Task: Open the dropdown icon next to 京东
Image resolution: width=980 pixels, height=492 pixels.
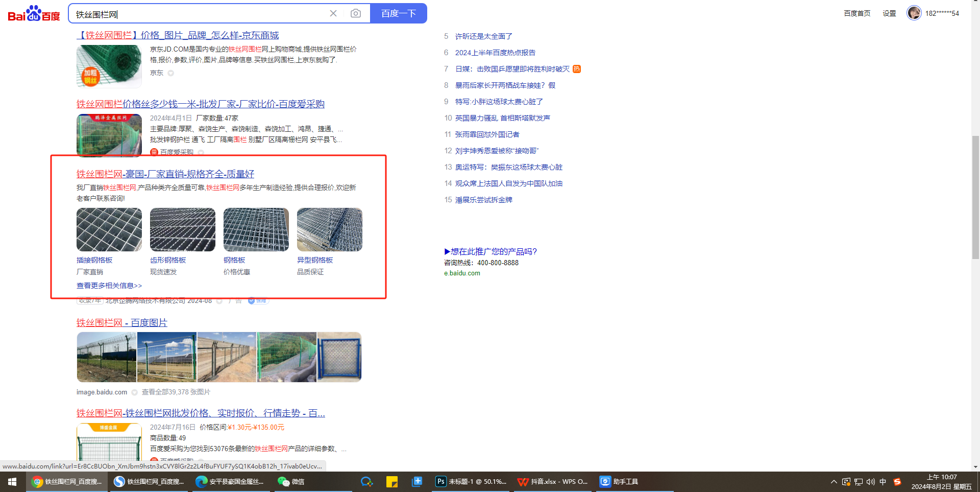Action: 171,73
